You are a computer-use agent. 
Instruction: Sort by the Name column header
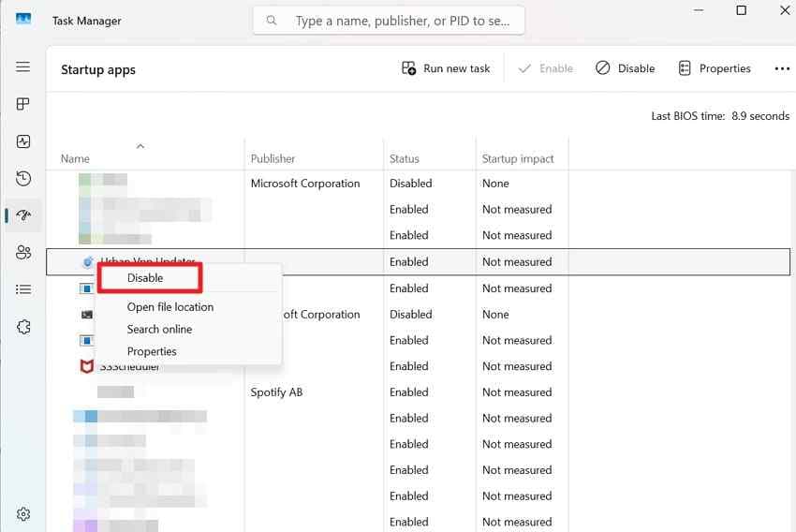pos(75,159)
